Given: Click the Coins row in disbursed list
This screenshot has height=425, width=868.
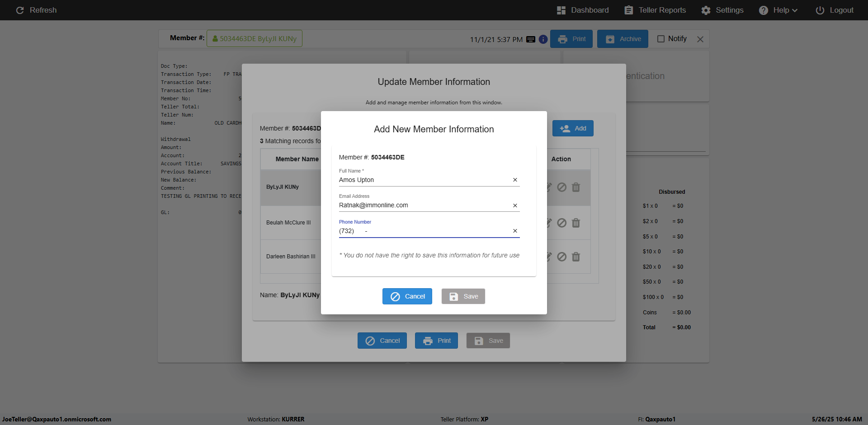Looking at the screenshot, I should [x=667, y=313].
